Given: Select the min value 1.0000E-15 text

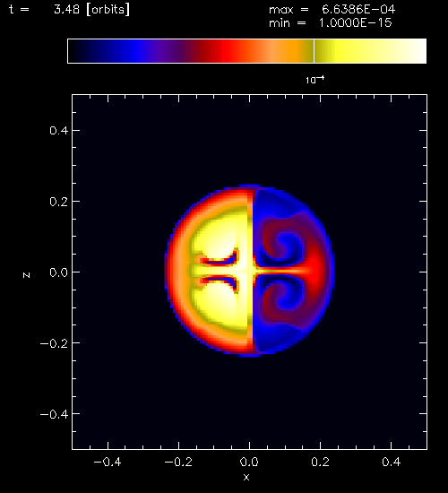Looking at the screenshot, I should (x=356, y=23).
